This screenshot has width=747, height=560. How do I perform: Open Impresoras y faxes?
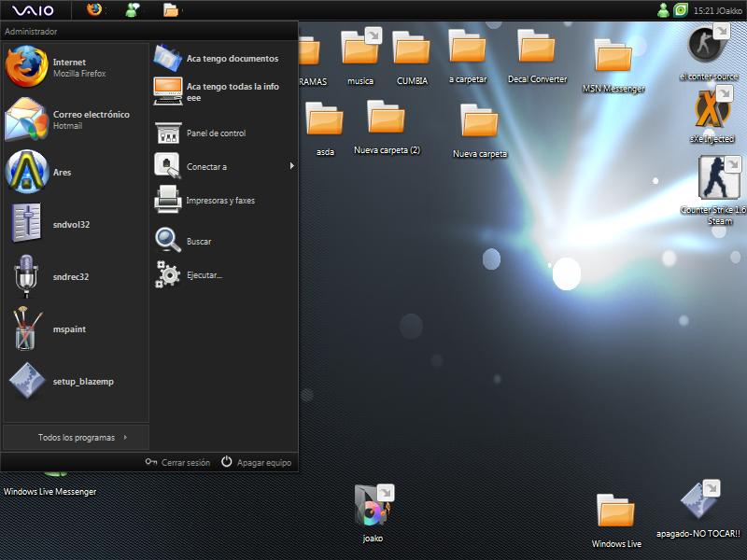(220, 201)
